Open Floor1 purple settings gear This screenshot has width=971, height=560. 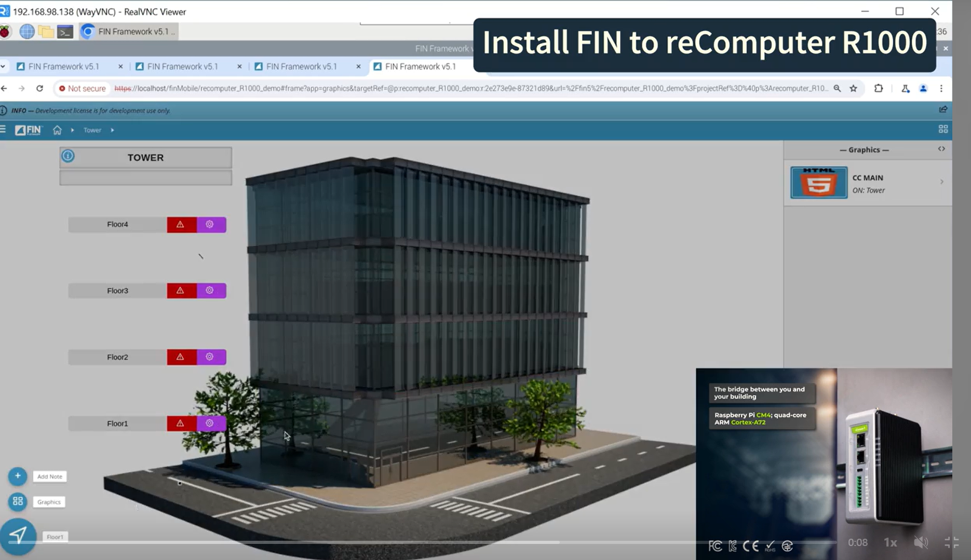tap(210, 424)
